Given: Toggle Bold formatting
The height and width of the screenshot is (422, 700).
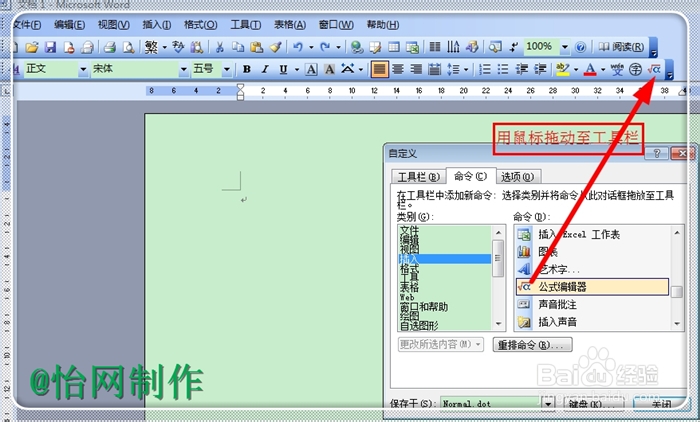Looking at the screenshot, I should (246, 69).
